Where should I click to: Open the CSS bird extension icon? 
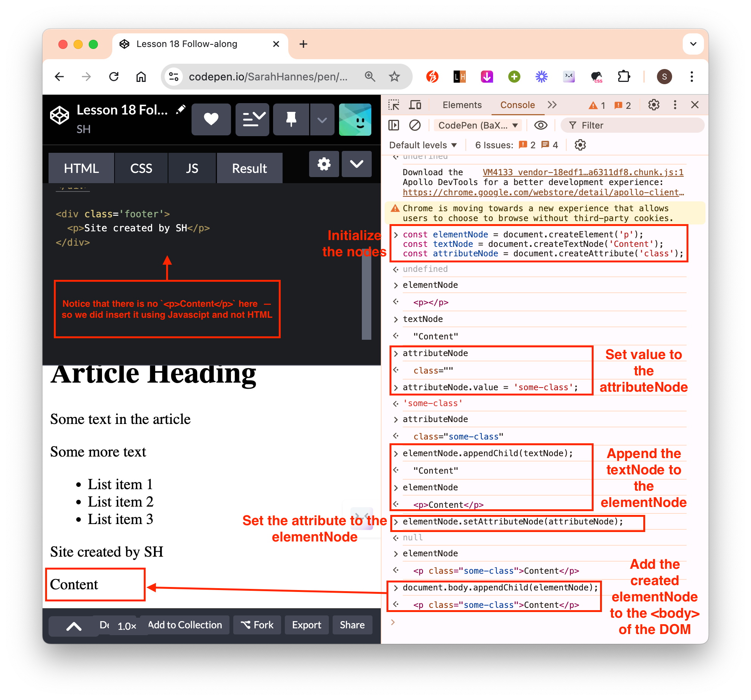tap(597, 77)
